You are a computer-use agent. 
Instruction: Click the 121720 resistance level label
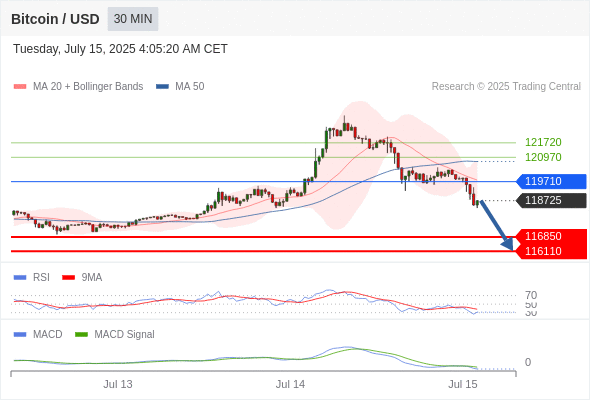[x=543, y=142]
